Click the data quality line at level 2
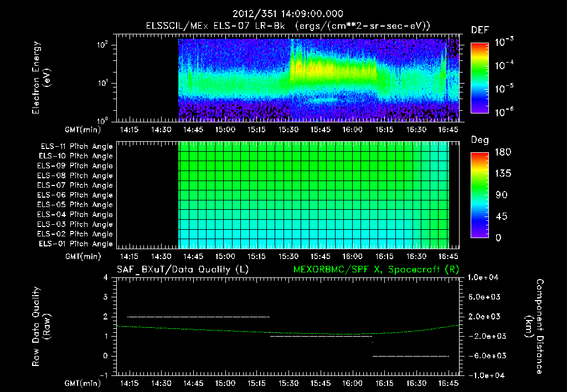 [199, 317]
